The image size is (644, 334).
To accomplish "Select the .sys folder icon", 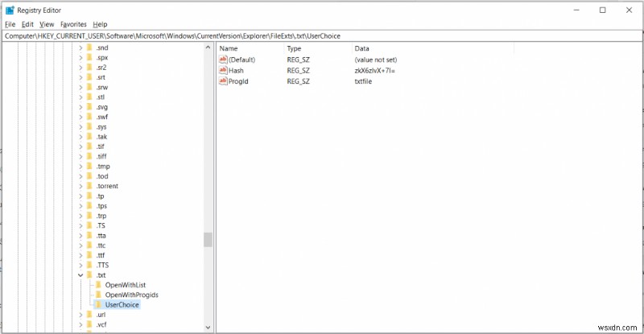I will [x=89, y=126].
